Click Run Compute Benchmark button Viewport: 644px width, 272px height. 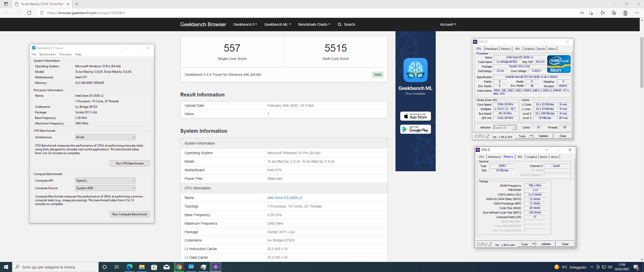click(130, 214)
